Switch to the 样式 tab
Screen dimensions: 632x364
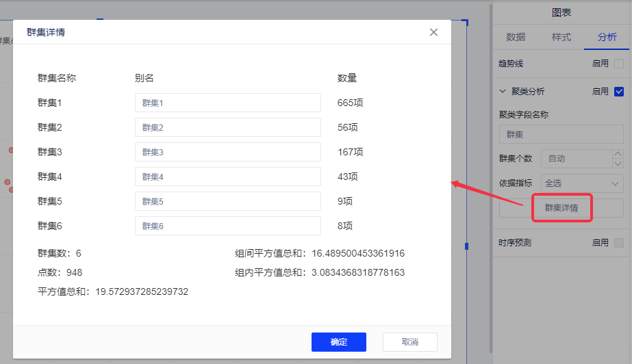[561, 38]
